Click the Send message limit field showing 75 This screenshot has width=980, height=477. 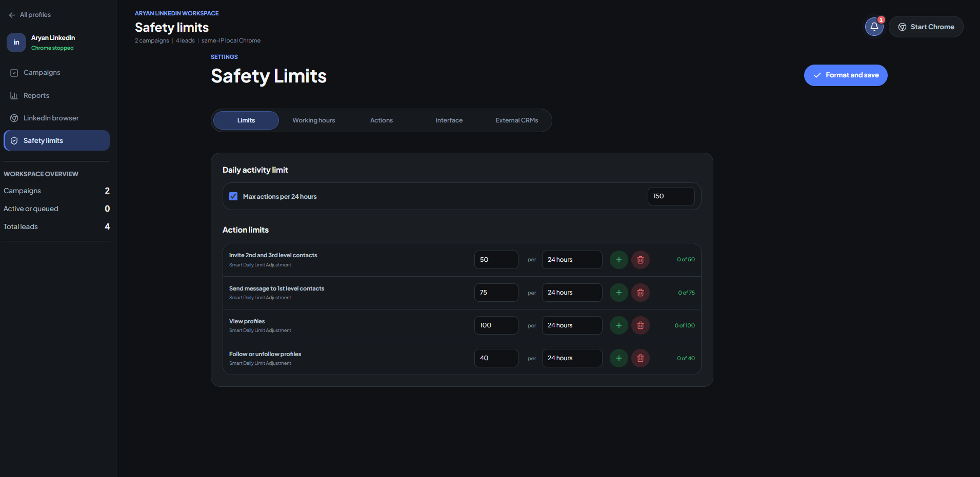496,293
